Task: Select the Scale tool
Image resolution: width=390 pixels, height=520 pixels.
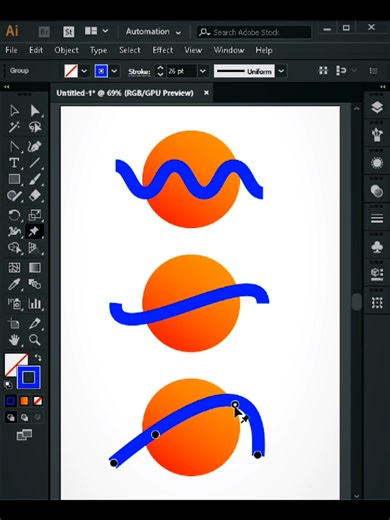Action: tap(35, 215)
